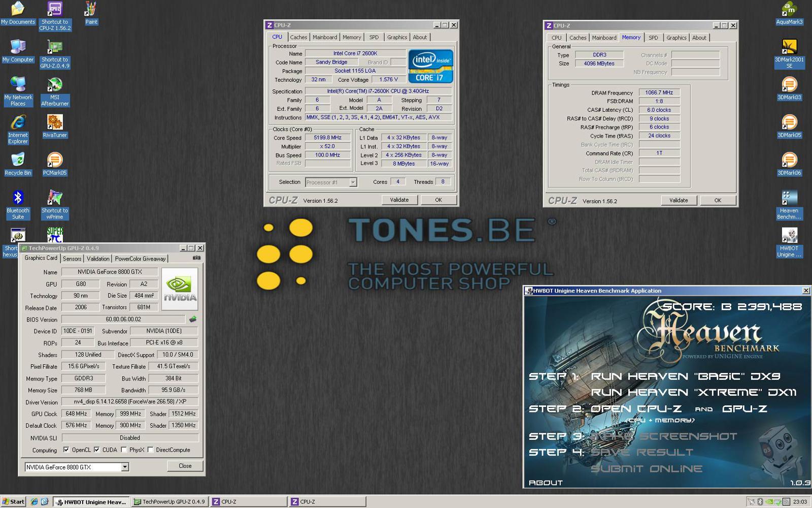Click OK in right CPU-Z window
The image size is (812, 508).
click(718, 200)
